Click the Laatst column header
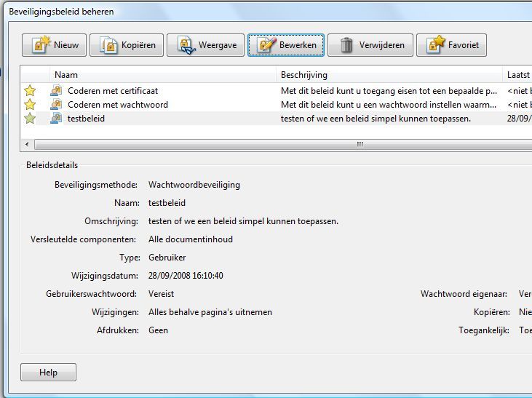 click(517, 75)
